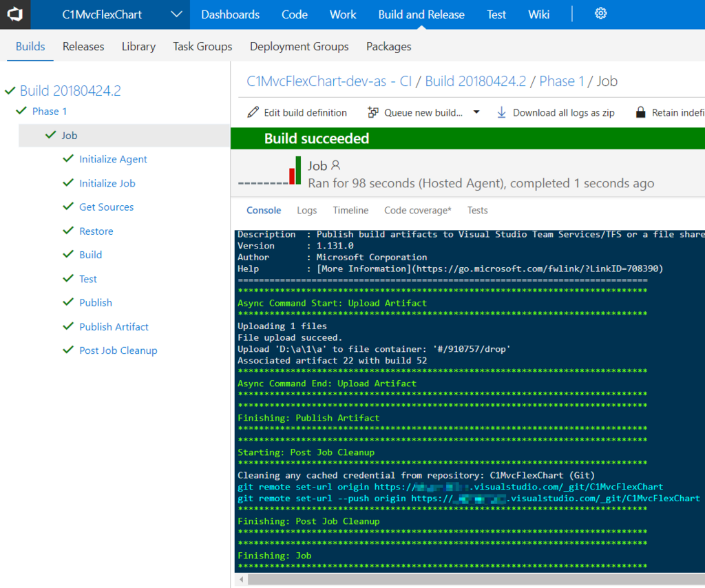The height and width of the screenshot is (588, 705).
Task: Click the C1MvcFlexChart-dev-as - CI breadcrumb link
Action: pyautogui.click(x=329, y=81)
